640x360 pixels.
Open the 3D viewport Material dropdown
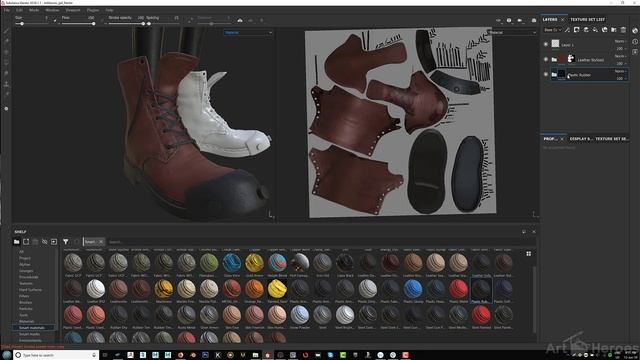(x=248, y=33)
